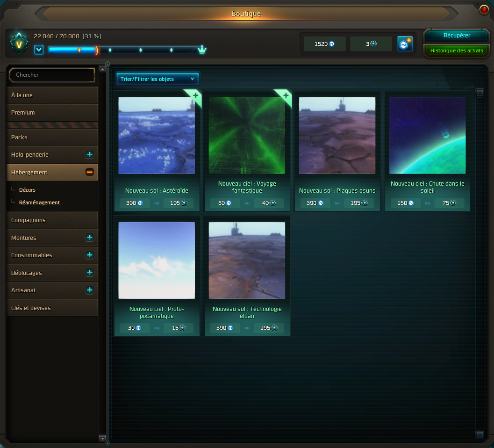Click the 22 040 / 70 000 points text
Viewport: 494px width, 448px height.
(57, 36)
